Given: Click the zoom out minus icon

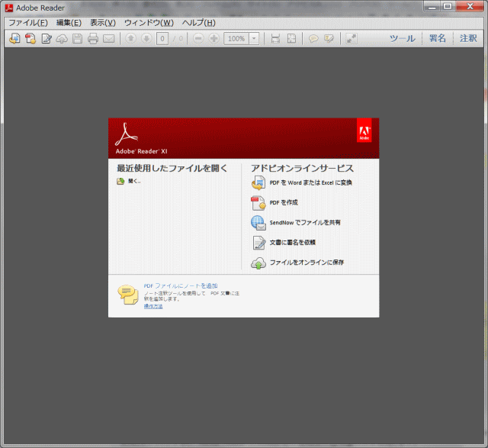Looking at the screenshot, I should pyautogui.click(x=198, y=38).
